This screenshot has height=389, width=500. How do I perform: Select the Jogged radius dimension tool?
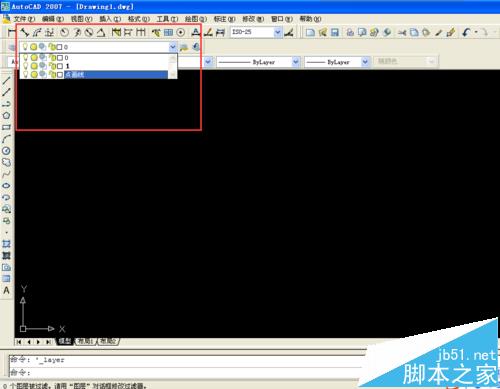(77, 32)
